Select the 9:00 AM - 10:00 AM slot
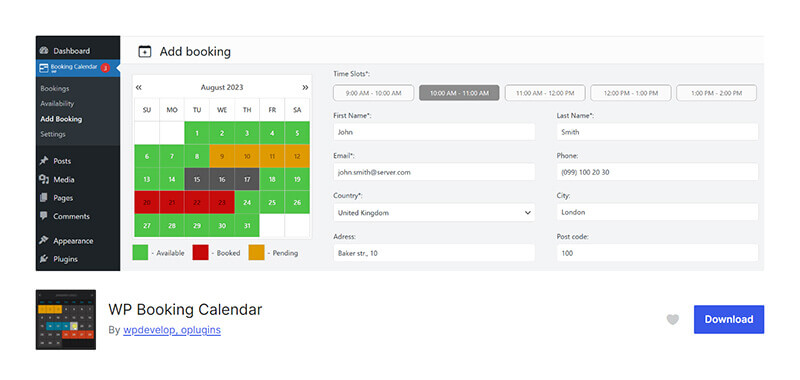Viewport: 800px width, 380px height. [x=373, y=93]
